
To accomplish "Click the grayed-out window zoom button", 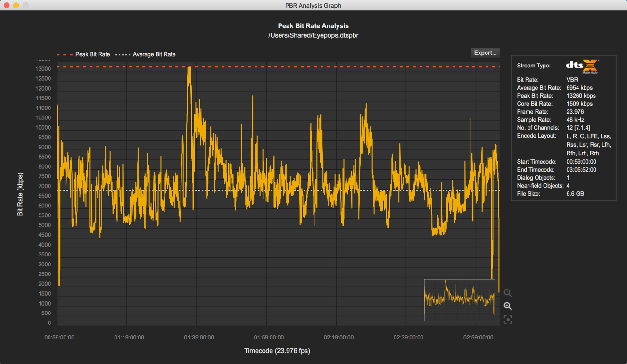I will coord(25,5).
